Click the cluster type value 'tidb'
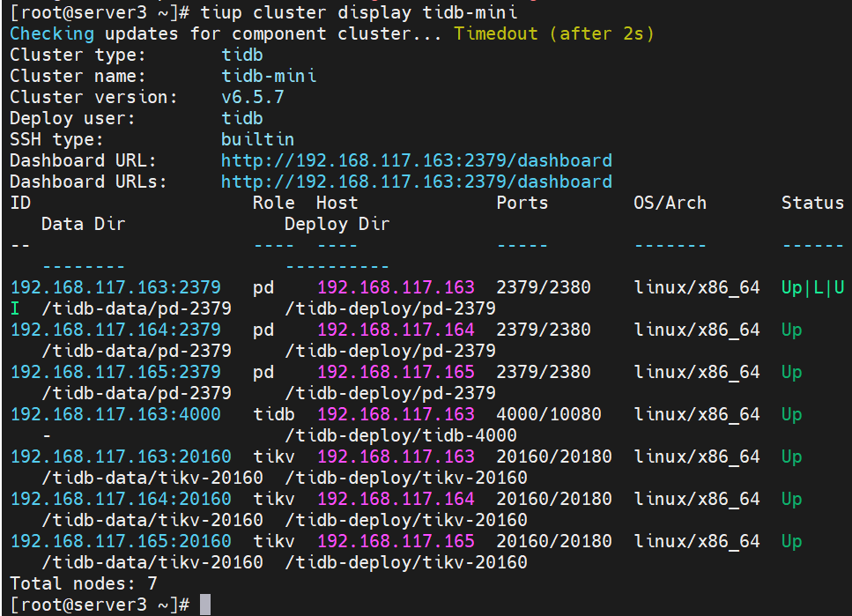 pyautogui.click(x=242, y=55)
